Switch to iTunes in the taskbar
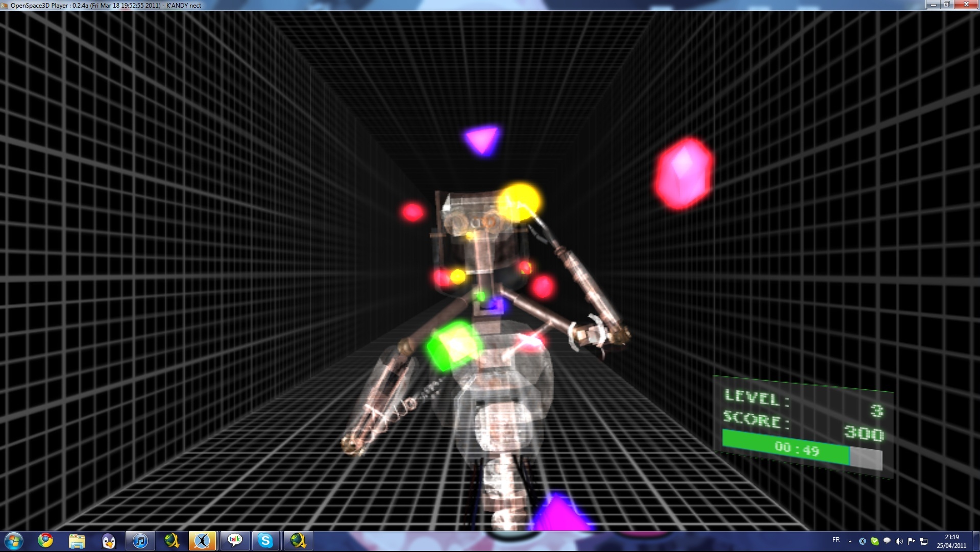This screenshot has width=980, height=552. tap(140, 541)
